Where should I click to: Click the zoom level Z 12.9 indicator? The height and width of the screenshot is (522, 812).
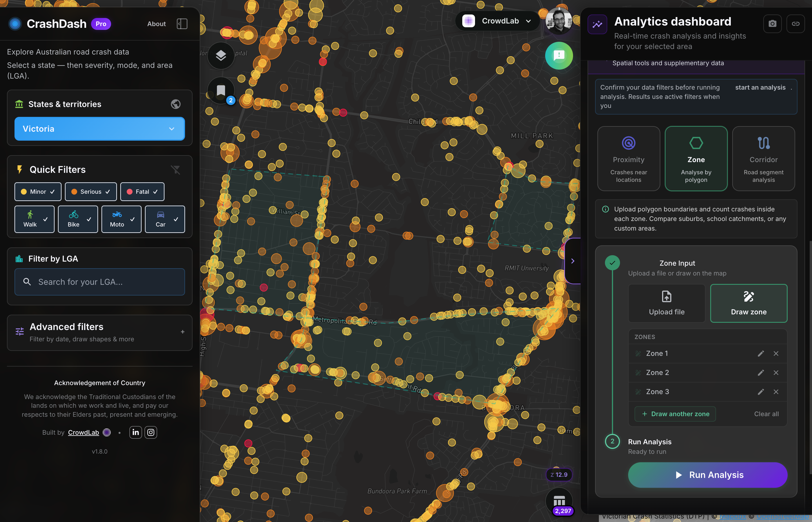tap(559, 475)
